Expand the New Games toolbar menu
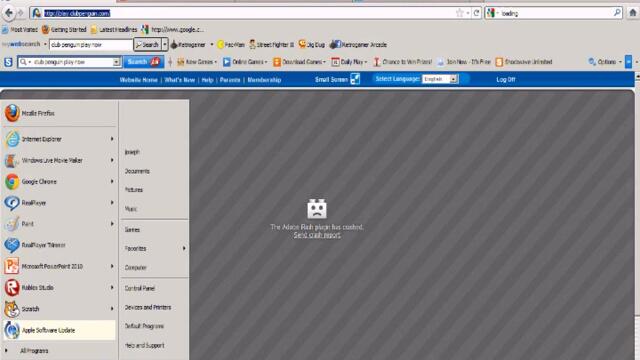The width and height of the screenshot is (640, 360). pos(196,62)
